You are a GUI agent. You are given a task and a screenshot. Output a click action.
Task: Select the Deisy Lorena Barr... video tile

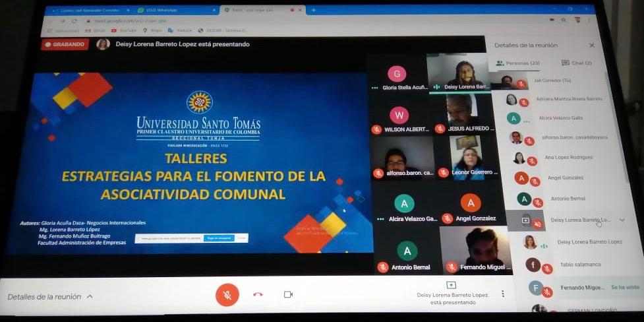click(x=459, y=73)
